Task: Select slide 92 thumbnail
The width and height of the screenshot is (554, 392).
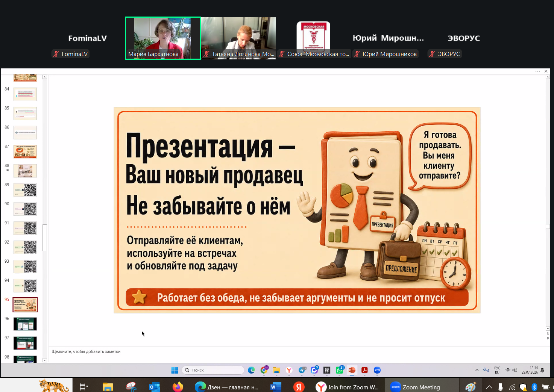Action: pos(25,247)
